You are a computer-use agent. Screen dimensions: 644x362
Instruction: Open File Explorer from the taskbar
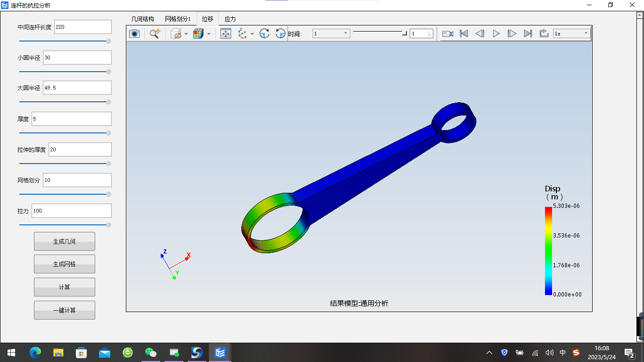point(58,352)
